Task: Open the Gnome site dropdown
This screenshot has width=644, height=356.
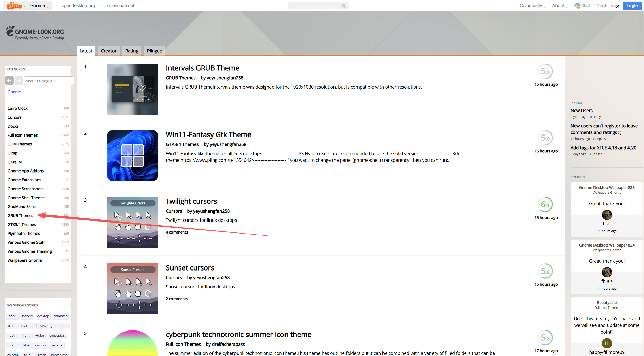Action: 39,6
